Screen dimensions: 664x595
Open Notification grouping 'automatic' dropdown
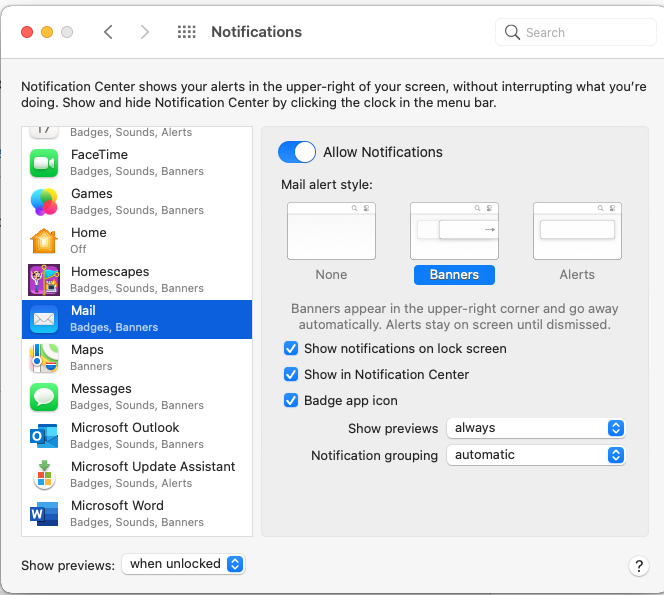tap(536, 455)
